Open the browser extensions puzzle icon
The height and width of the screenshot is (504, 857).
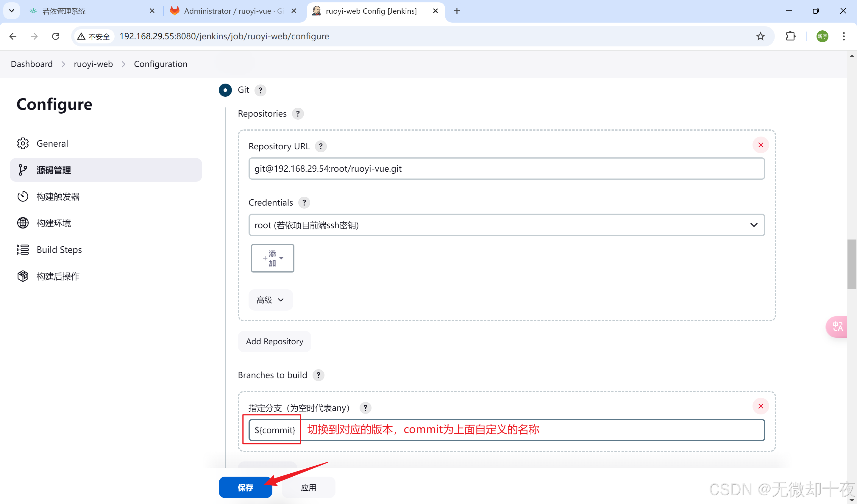[x=790, y=36]
